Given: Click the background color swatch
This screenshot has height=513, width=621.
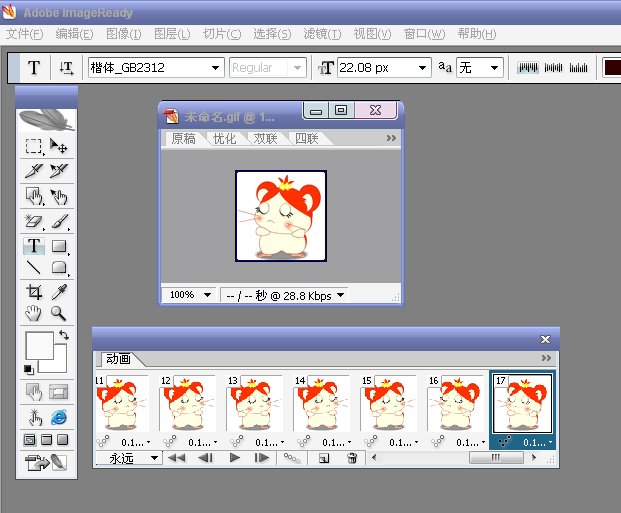Looking at the screenshot, I should 59,363.
